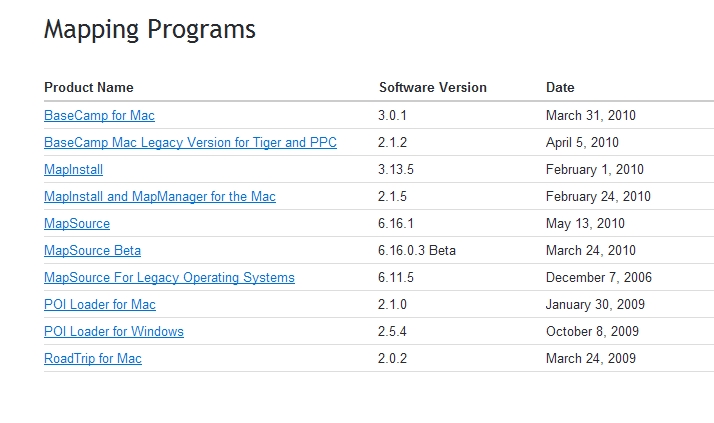Image resolution: width=714 pixels, height=423 pixels.
Task: Click the MapInstall download link
Action: point(73,169)
